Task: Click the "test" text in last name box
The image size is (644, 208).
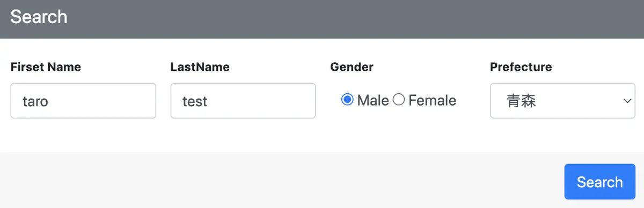Action: [x=195, y=101]
